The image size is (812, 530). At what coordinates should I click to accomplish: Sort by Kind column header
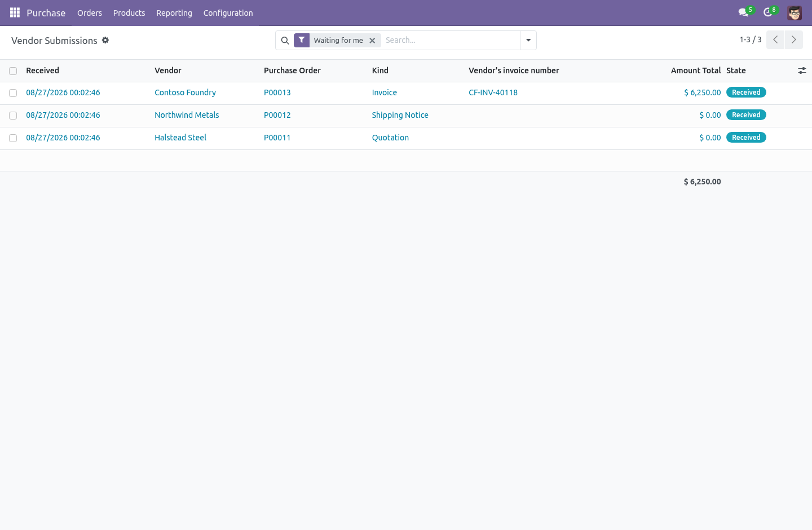(380, 70)
